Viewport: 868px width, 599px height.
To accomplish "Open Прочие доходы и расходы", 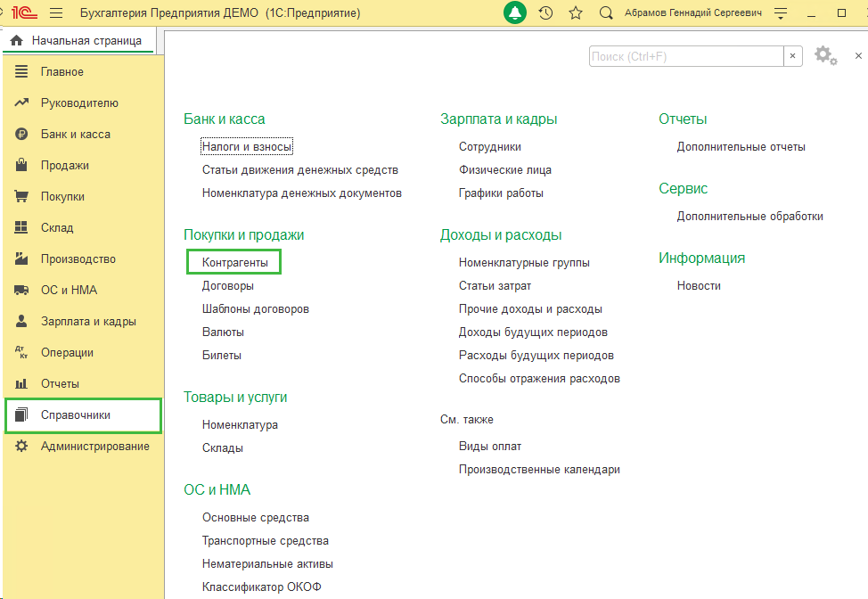I will coord(529,309).
